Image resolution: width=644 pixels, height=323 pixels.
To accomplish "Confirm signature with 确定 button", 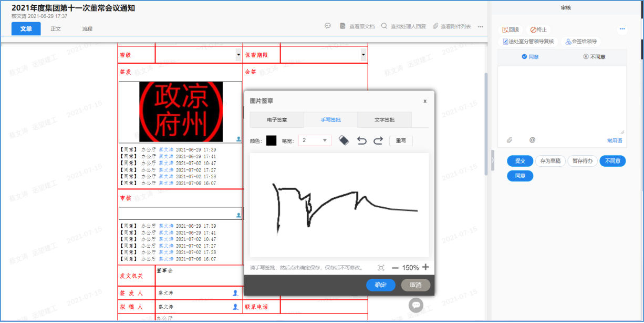I will point(381,285).
